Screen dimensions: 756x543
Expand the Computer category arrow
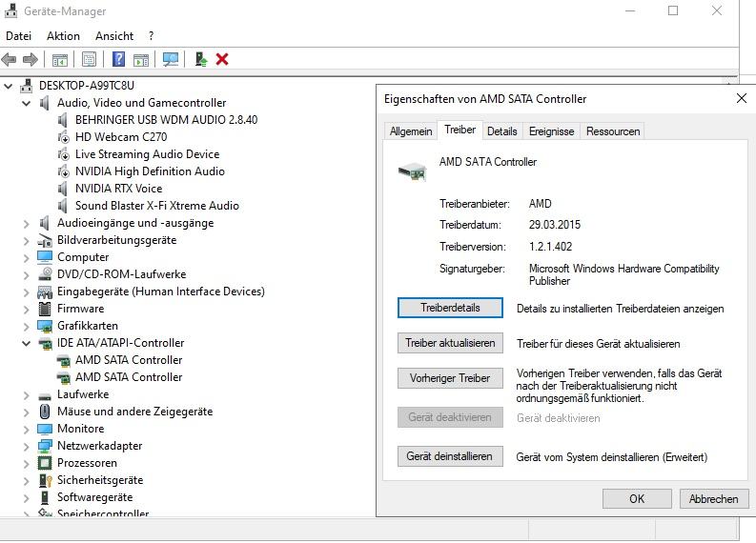coord(27,257)
